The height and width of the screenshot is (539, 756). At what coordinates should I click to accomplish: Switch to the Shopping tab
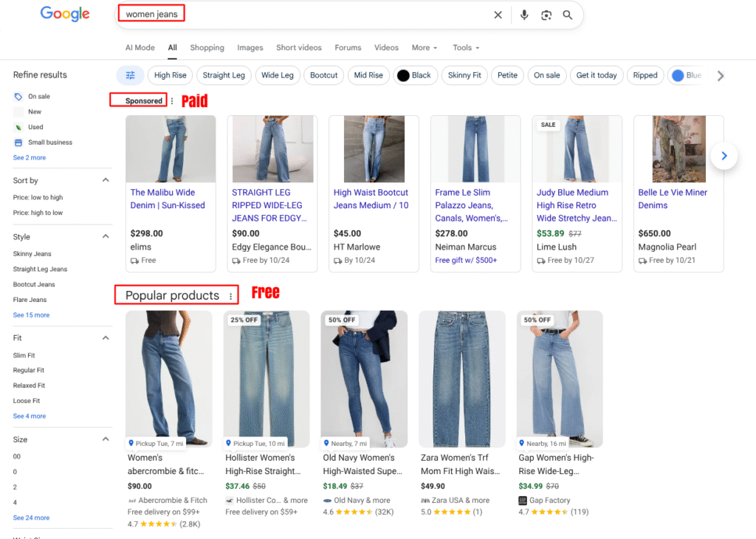(207, 47)
